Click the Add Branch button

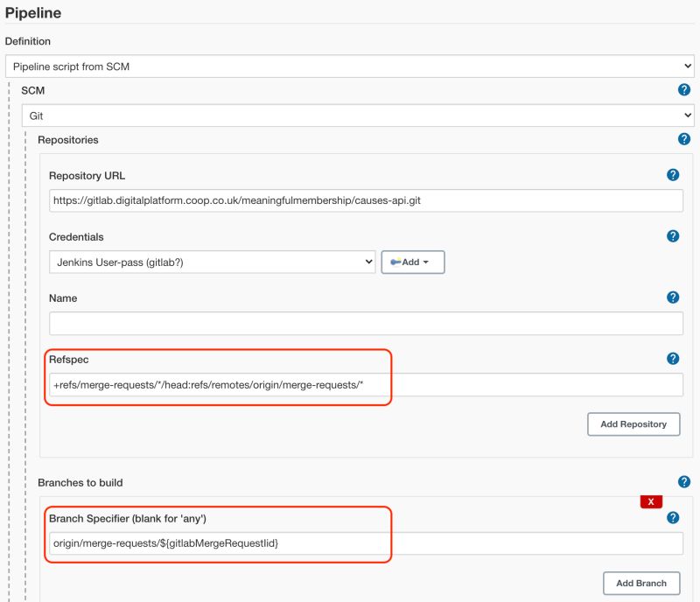(640, 583)
